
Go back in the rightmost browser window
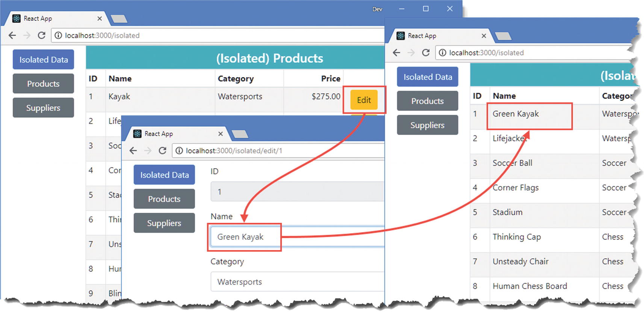pyautogui.click(x=397, y=53)
